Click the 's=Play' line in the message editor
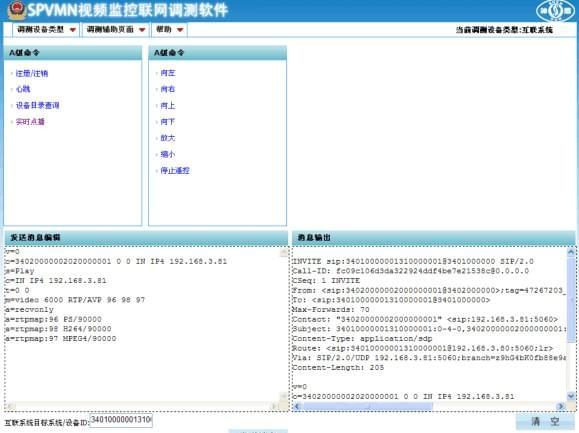The image size is (579, 433). (19, 271)
